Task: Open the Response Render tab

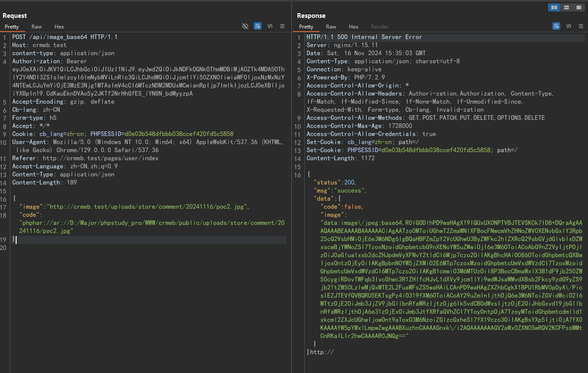Action: 380,26
